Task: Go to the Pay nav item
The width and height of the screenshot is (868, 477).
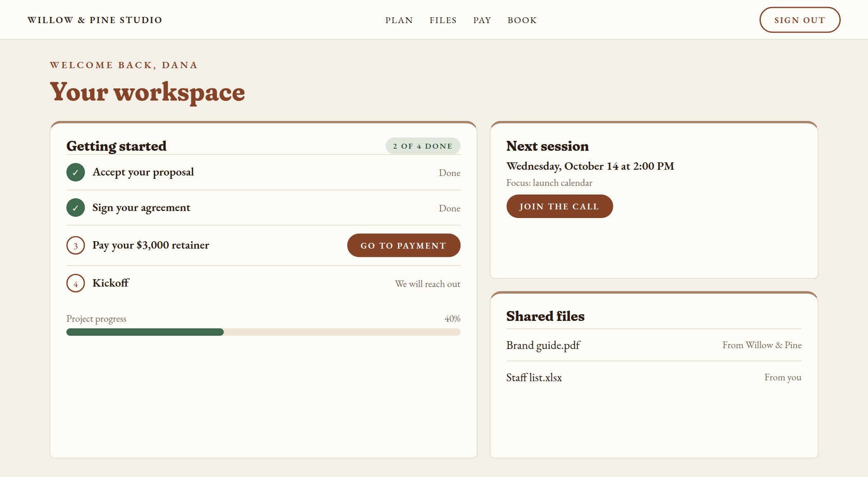Action: [x=482, y=20]
